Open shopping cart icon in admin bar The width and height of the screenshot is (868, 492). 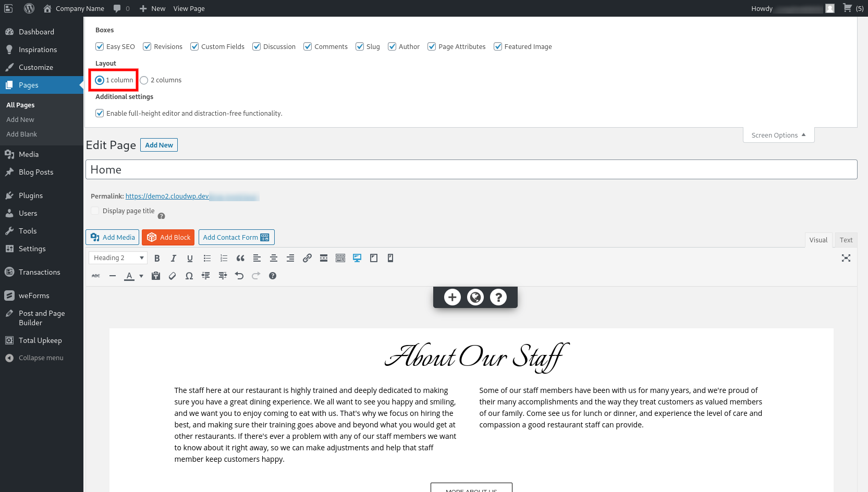pos(848,8)
